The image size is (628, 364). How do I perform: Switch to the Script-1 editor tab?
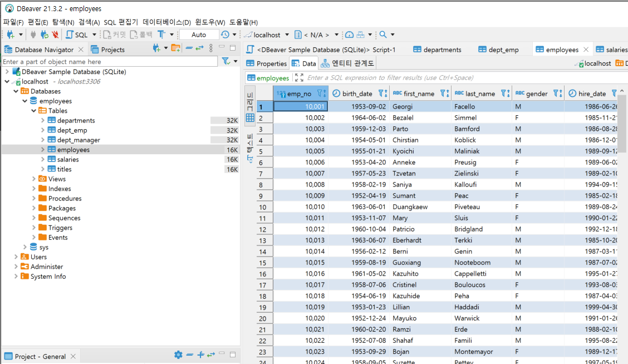click(x=321, y=50)
